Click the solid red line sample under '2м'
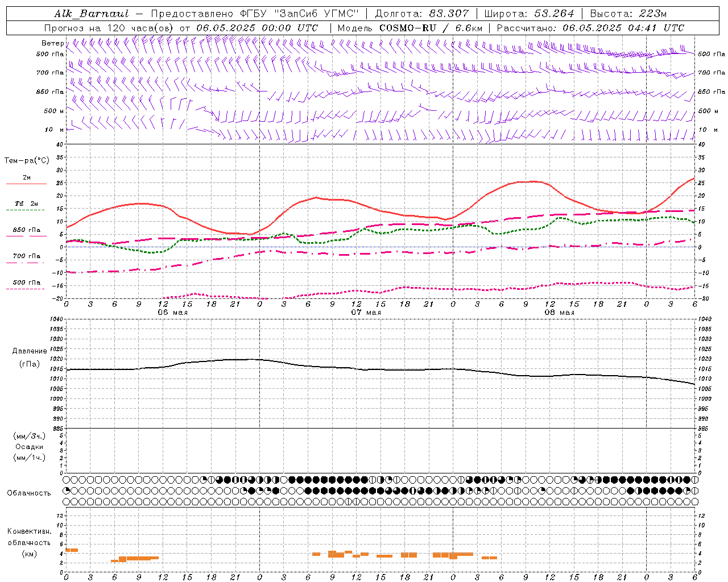Image resolution: width=728 pixels, height=582 pixels. [26, 184]
